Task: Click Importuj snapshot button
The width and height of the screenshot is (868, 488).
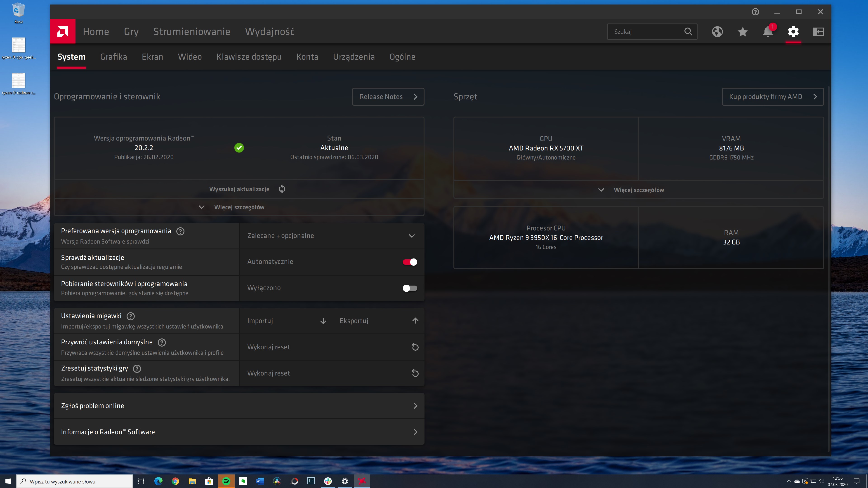Action: click(286, 321)
